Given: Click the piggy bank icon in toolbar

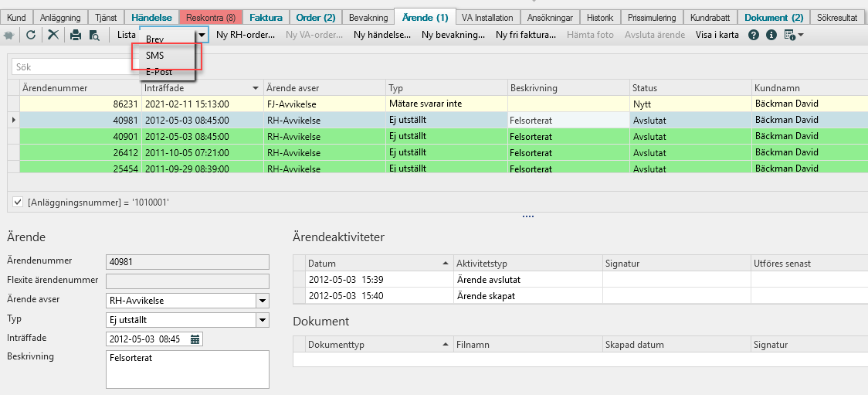Looking at the screenshot, I should [9, 35].
